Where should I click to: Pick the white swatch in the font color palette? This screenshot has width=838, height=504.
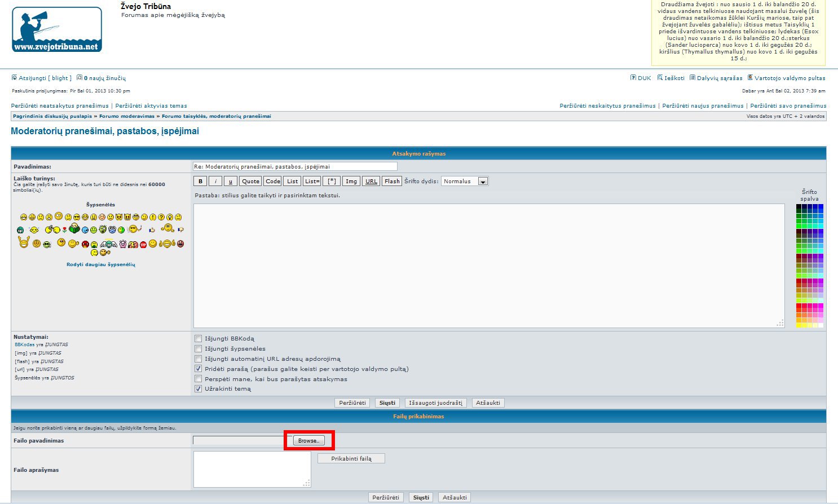pyautogui.click(x=821, y=325)
